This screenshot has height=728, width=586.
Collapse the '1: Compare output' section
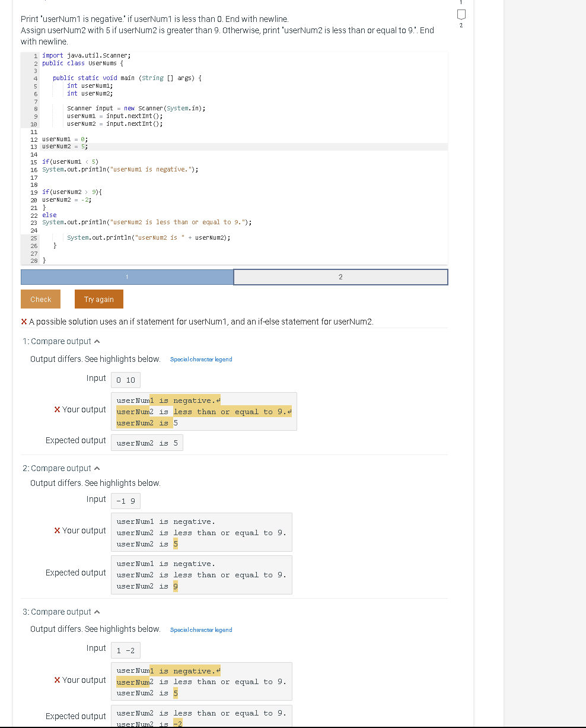pyautogui.click(x=97, y=341)
